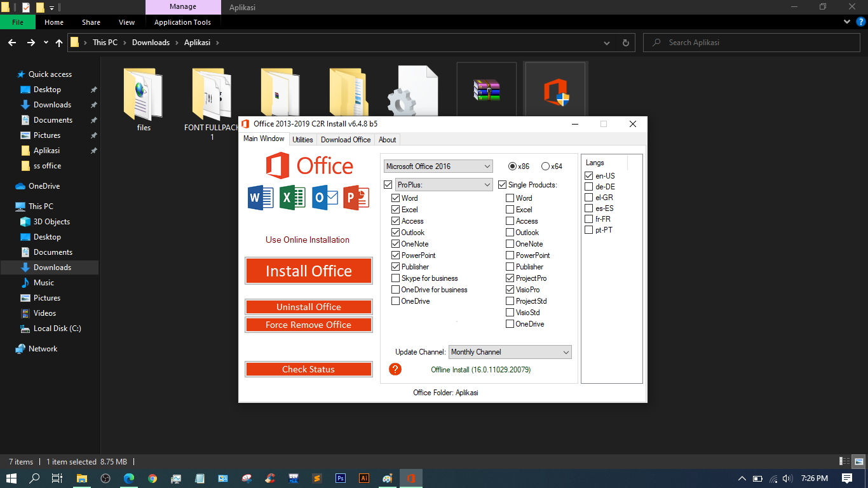Enable OneDrive for business checkbox

[396, 290]
